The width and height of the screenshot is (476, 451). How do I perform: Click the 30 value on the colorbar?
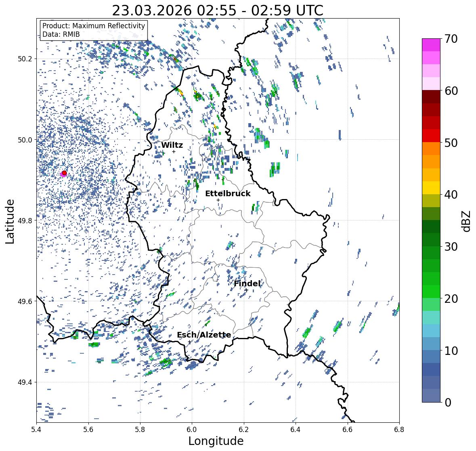click(451, 247)
